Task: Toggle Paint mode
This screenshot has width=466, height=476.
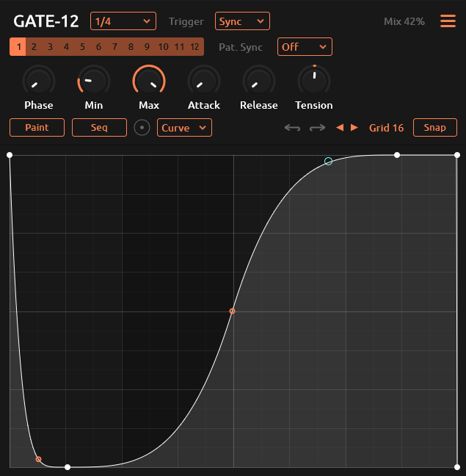Action: (37, 128)
